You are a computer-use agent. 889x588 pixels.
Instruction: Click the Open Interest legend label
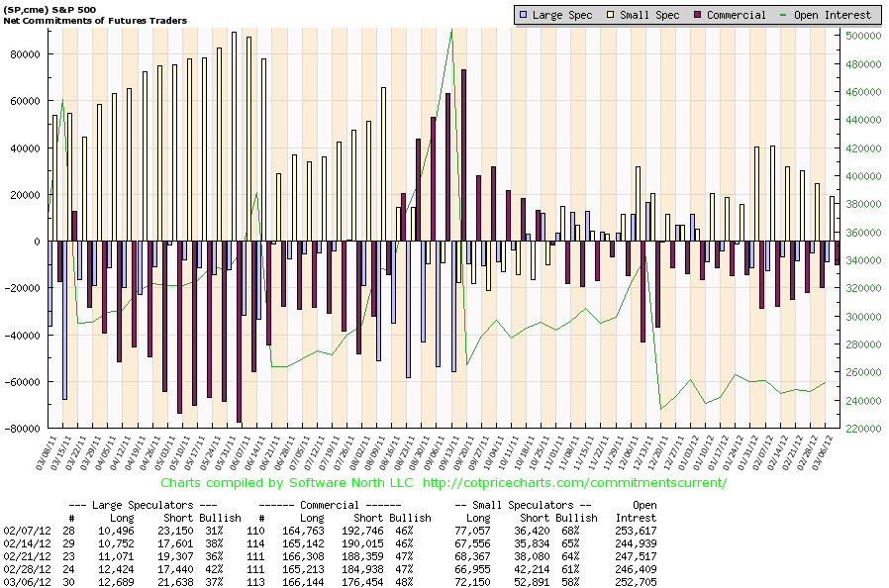pyautogui.click(x=832, y=15)
